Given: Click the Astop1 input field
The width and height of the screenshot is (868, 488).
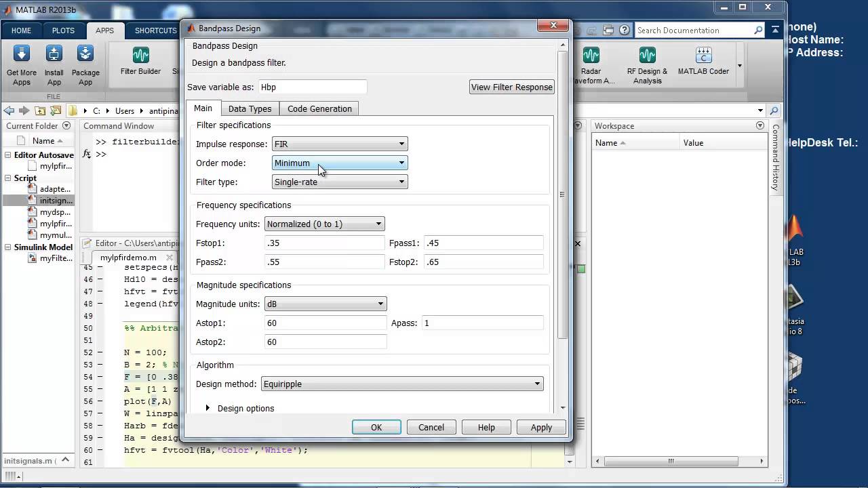Looking at the screenshot, I should (x=325, y=323).
